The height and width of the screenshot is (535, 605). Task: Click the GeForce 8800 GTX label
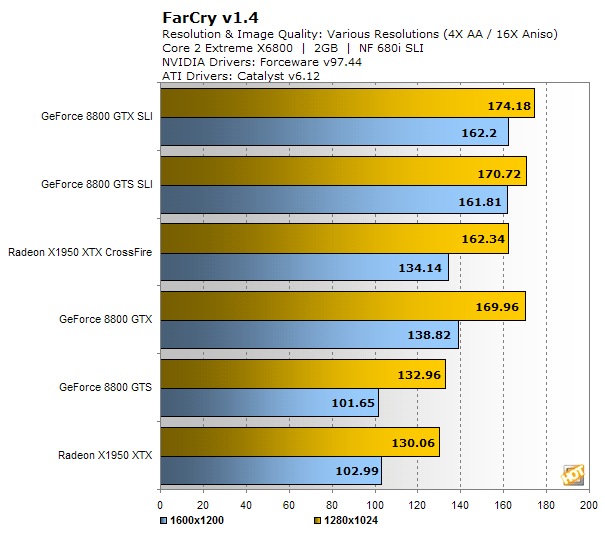pos(106,319)
